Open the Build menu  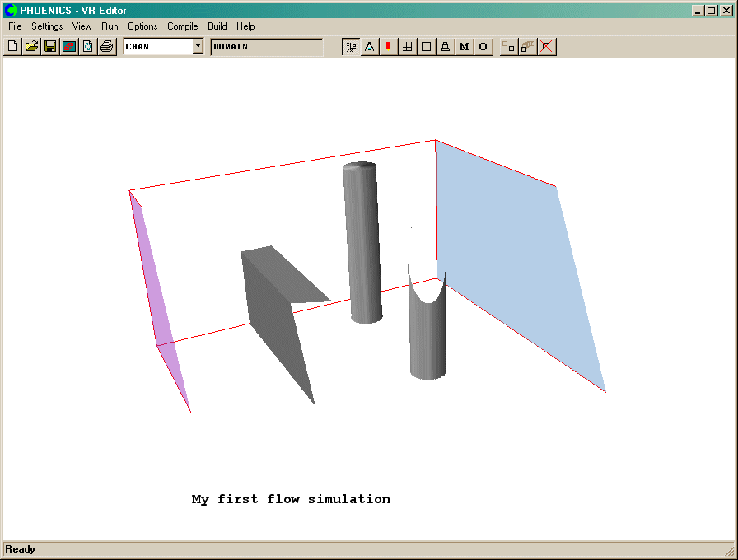217,26
